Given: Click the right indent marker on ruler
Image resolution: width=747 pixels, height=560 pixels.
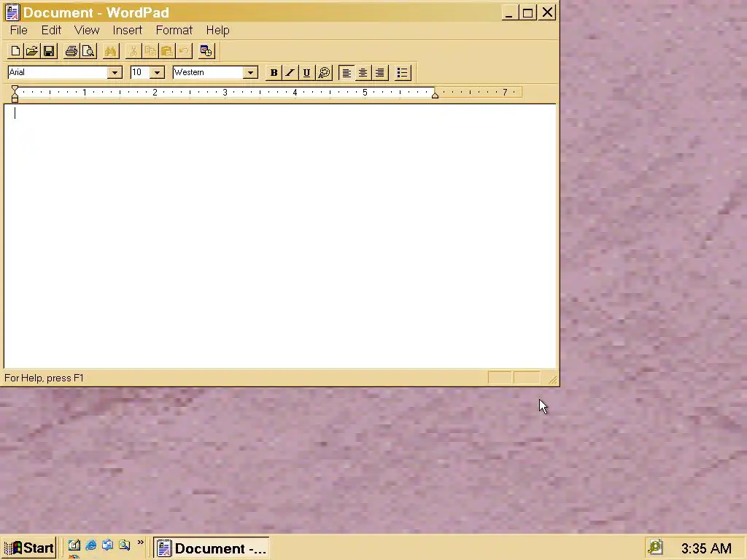Looking at the screenshot, I should coord(435,96).
